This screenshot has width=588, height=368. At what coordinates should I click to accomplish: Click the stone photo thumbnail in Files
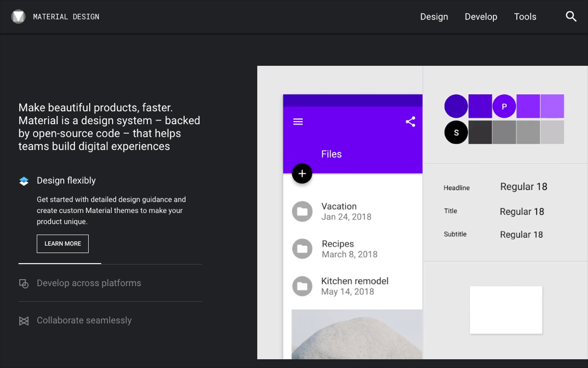[357, 334]
